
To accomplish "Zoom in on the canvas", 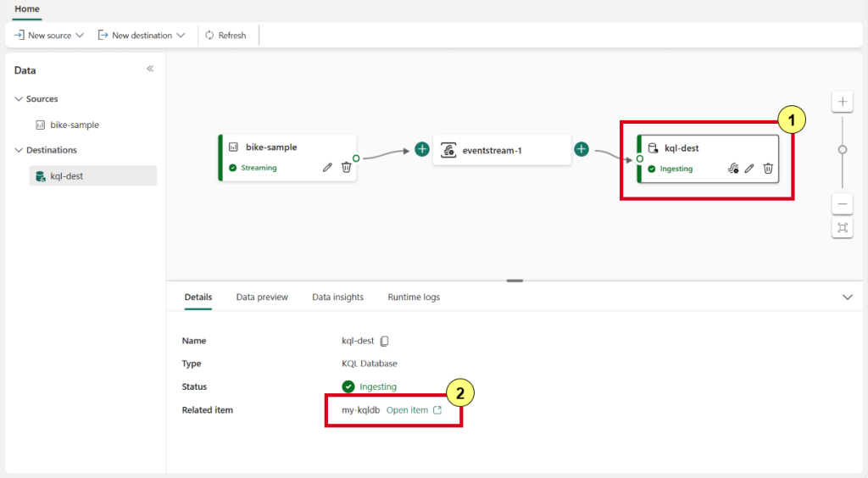I will click(843, 101).
